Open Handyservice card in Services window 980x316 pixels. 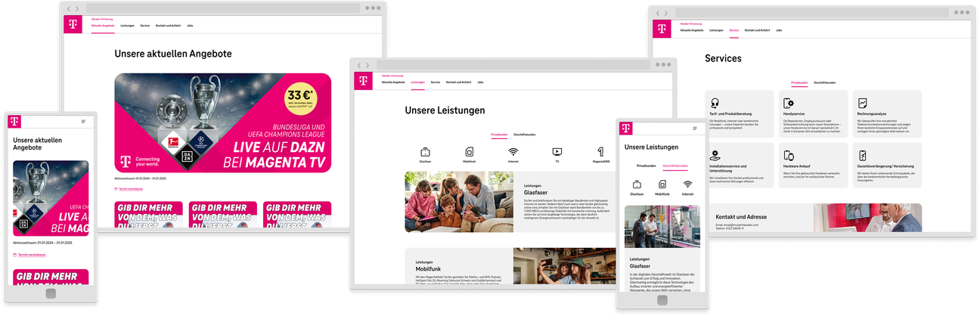(813, 113)
